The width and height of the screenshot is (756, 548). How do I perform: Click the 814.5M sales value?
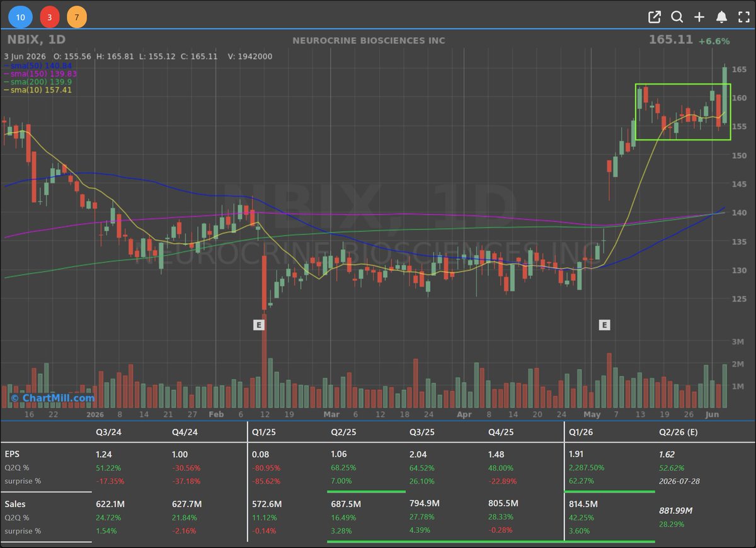click(x=583, y=504)
